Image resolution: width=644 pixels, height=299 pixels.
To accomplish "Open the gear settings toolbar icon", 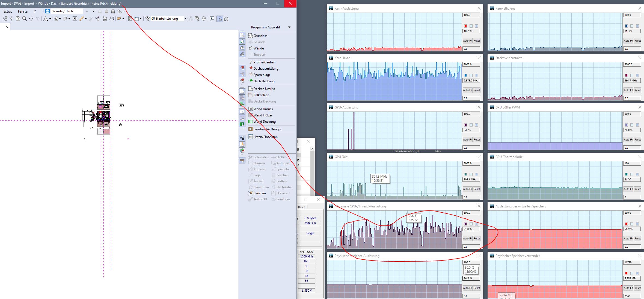I will coord(204,19).
